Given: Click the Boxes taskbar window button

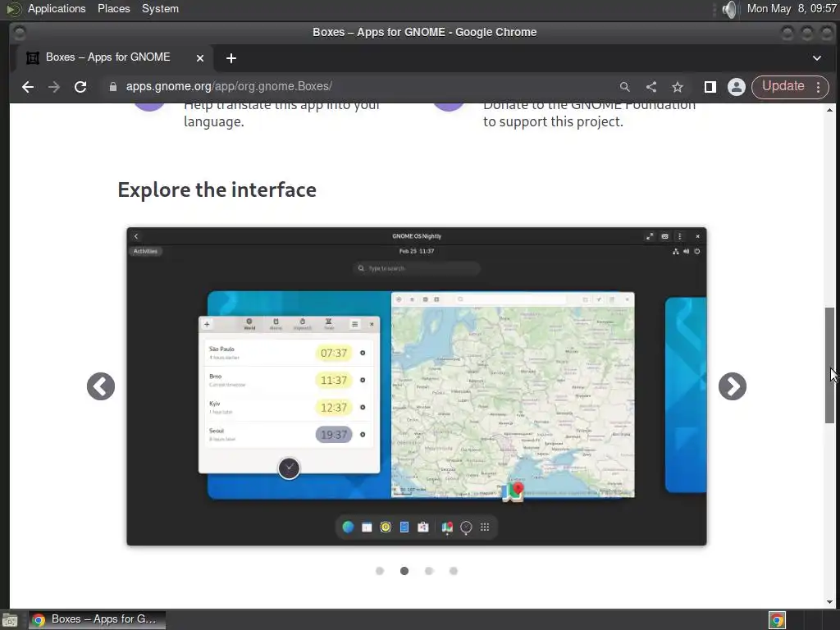Looking at the screenshot, I should click(x=97, y=619).
